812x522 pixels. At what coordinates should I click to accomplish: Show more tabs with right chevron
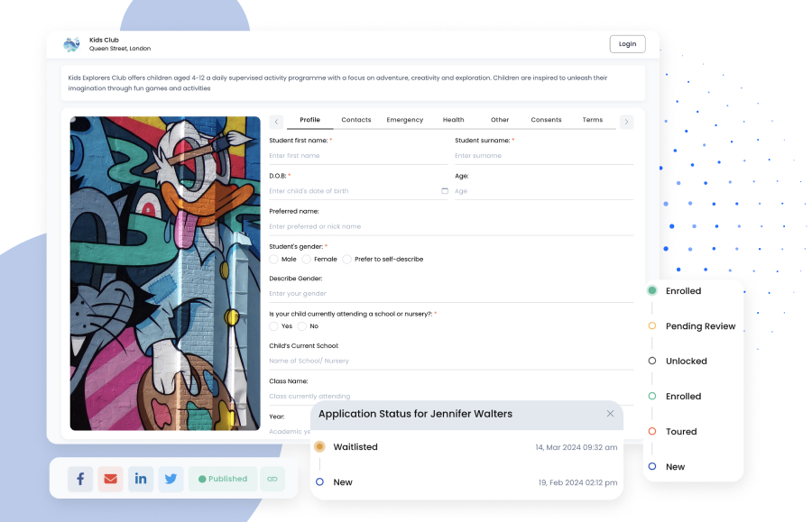[626, 122]
